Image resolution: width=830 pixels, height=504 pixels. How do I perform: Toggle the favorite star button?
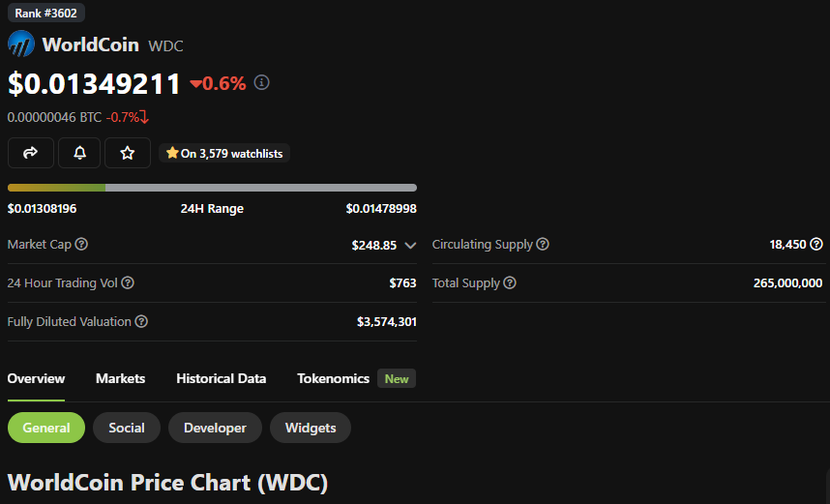click(x=127, y=153)
